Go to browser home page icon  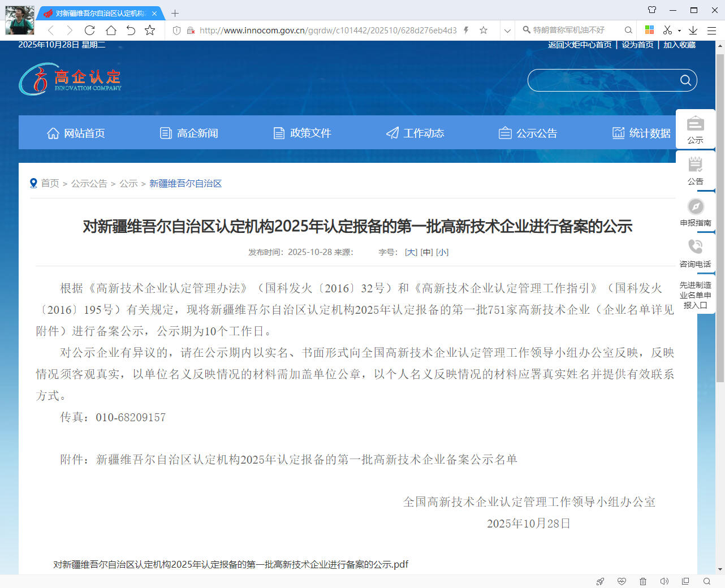point(111,31)
